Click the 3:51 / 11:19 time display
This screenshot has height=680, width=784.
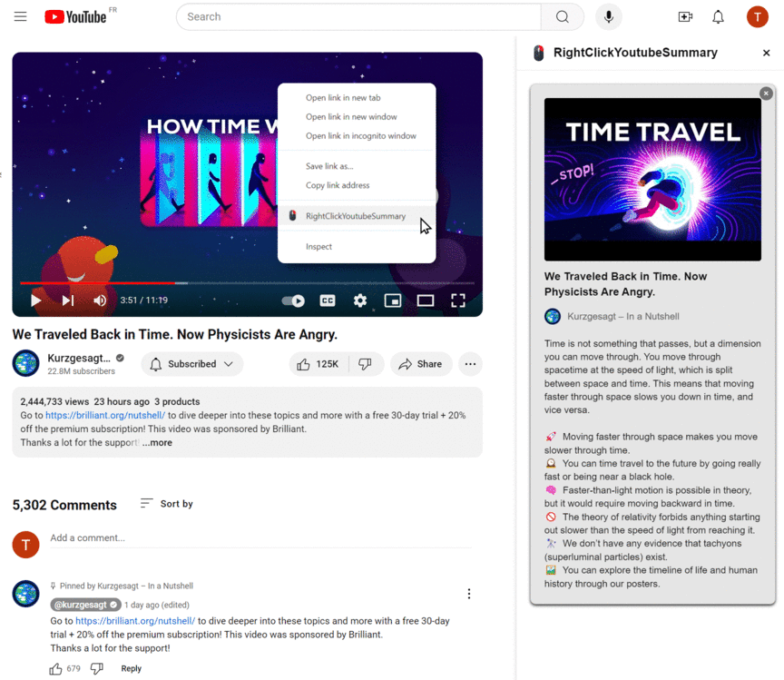coord(144,301)
